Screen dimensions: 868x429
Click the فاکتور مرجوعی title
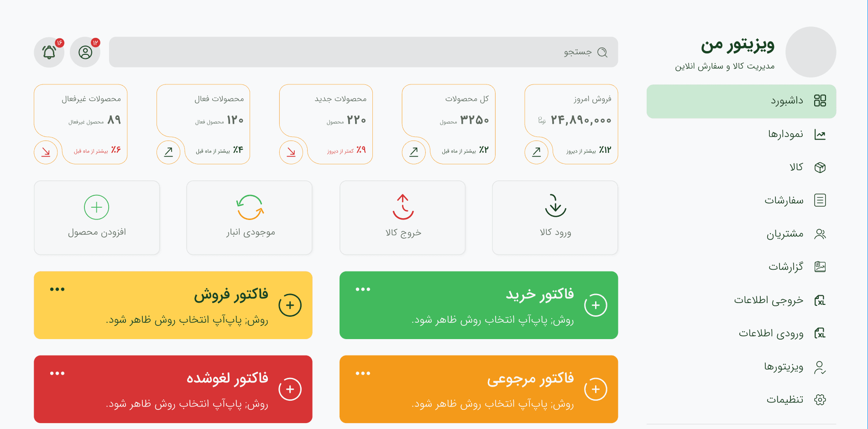tap(530, 379)
